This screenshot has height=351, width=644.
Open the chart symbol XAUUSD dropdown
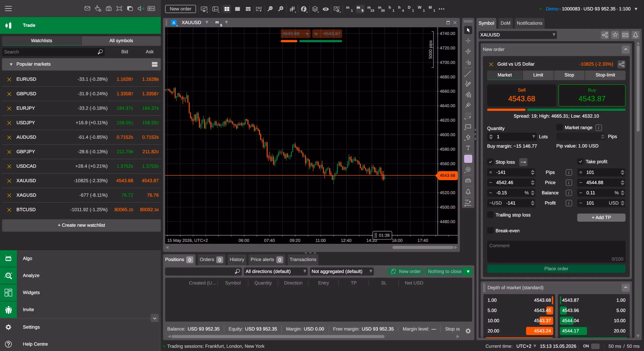click(207, 22)
